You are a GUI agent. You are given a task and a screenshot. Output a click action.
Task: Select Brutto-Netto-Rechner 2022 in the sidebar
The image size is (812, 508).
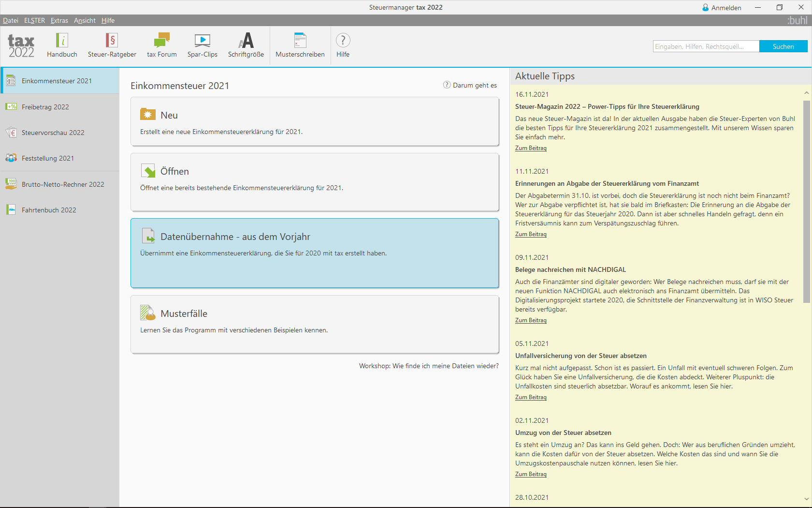60,184
